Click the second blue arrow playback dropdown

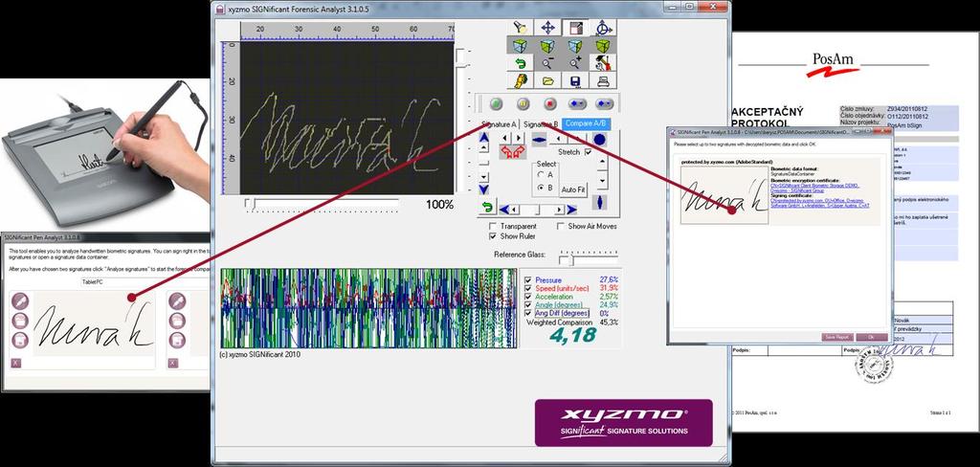(x=605, y=103)
